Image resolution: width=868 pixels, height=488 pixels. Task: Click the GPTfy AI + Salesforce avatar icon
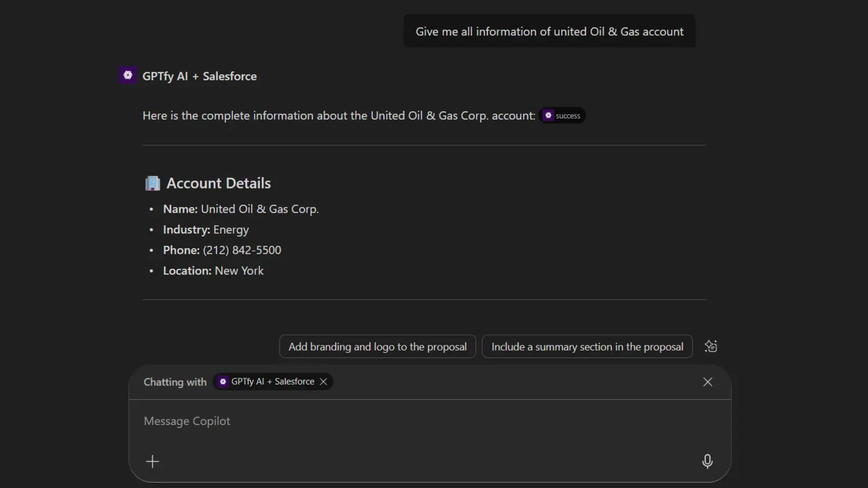pos(127,75)
